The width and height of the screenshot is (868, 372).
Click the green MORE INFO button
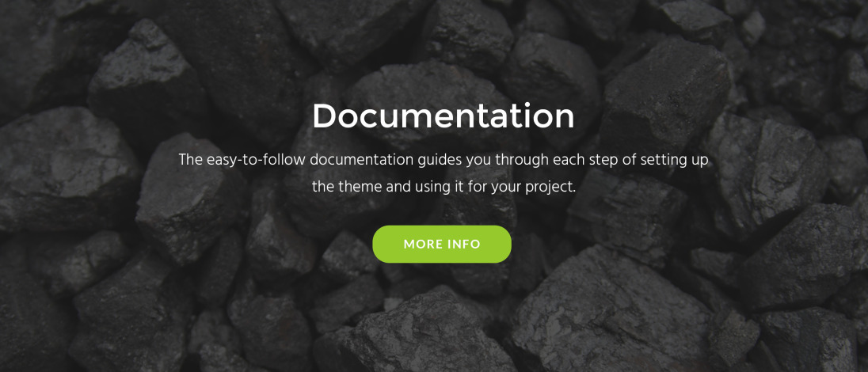click(442, 244)
